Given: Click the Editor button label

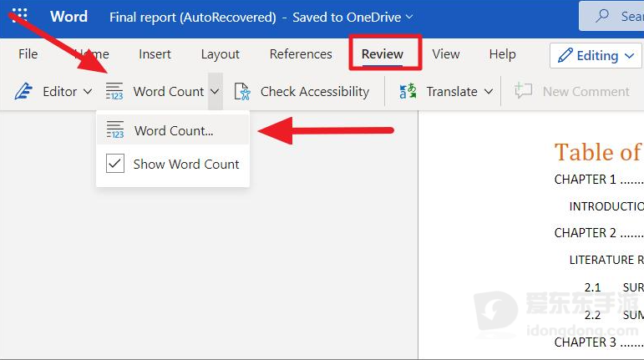Looking at the screenshot, I should pyautogui.click(x=60, y=91).
